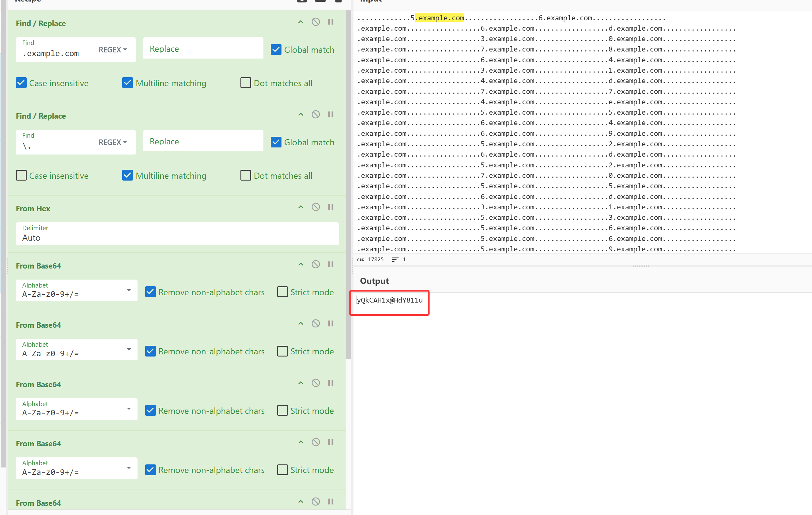The image size is (812, 515).
Task: Set breakpoint on the From Hex operation
Action: pyautogui.click(x=330, y=207)
